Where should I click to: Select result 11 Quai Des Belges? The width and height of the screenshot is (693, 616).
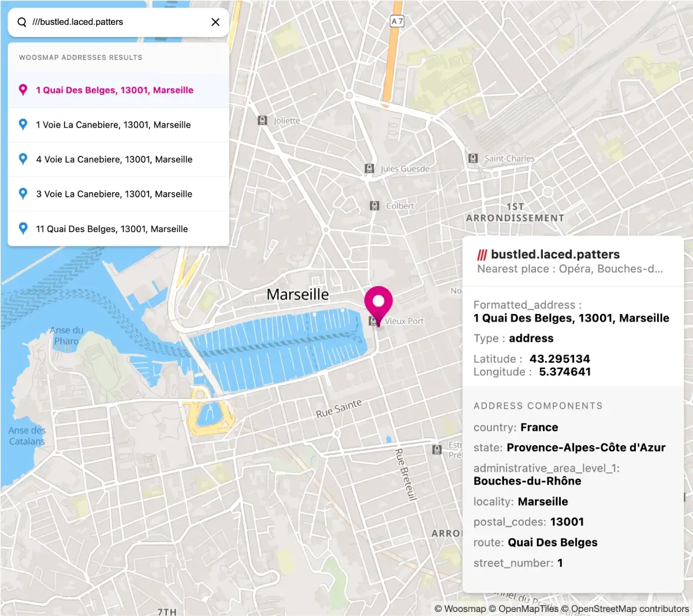pos(118,229)
